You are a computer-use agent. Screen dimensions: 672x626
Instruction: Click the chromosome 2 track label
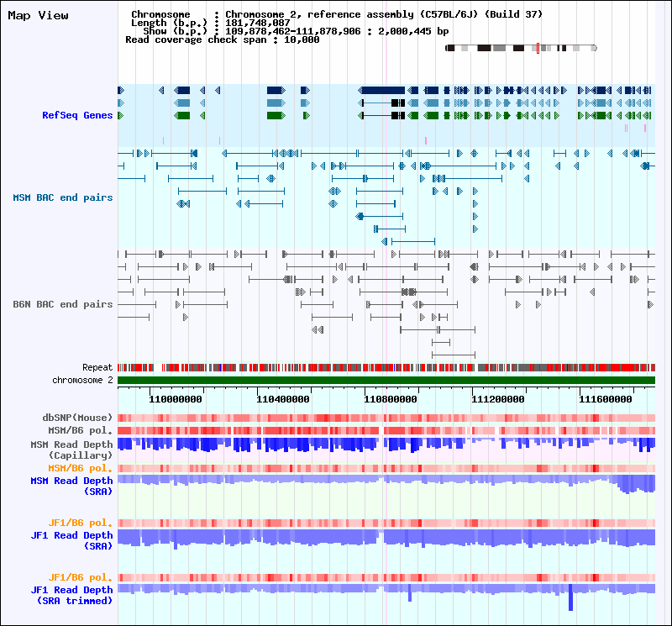pos(82,381)
